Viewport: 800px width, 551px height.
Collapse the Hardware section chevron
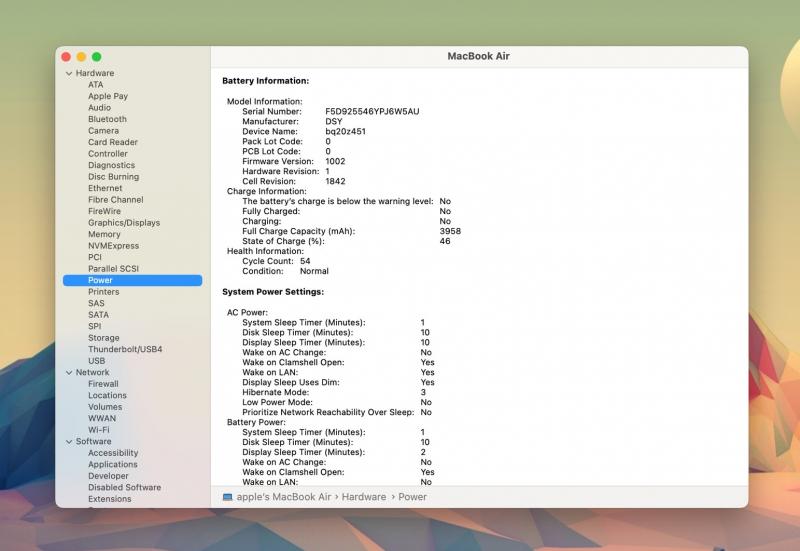(69, 73)
